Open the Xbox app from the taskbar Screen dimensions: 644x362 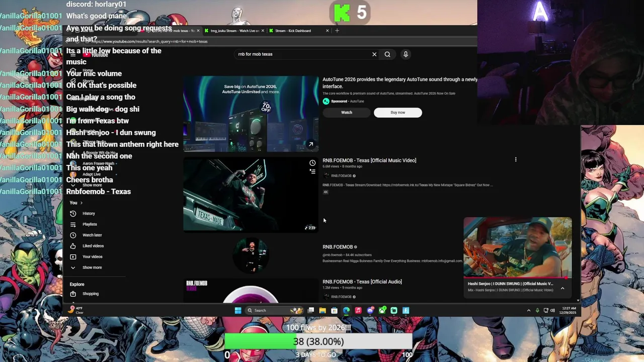pos(382,310)
